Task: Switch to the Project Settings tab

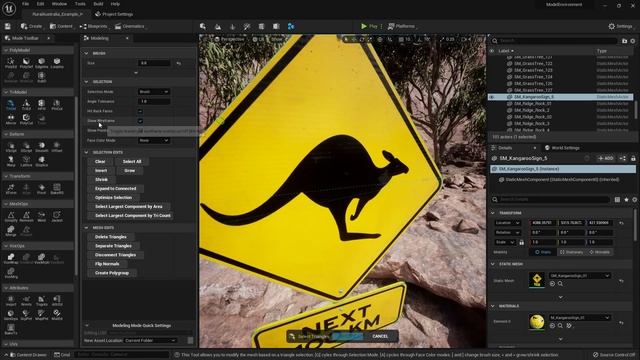Action: 114,14
